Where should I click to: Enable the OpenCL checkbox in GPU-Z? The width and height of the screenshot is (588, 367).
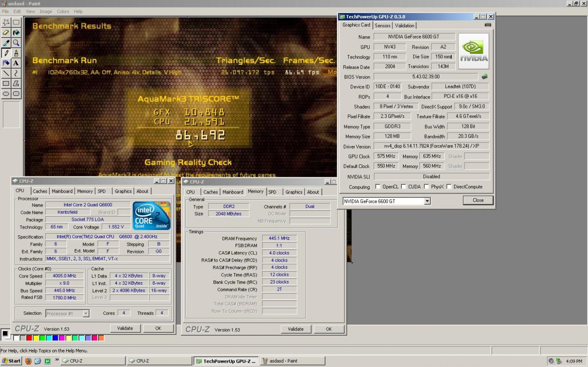(x=378, y=187)
